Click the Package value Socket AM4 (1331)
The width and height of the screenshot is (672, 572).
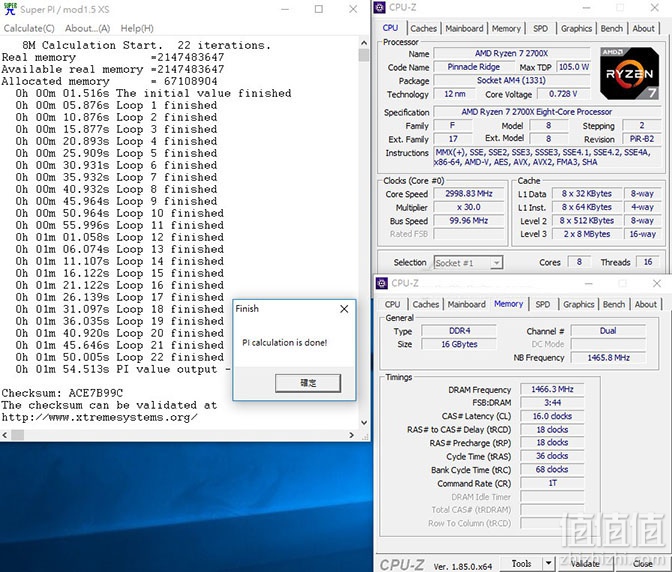pos(512,81)
